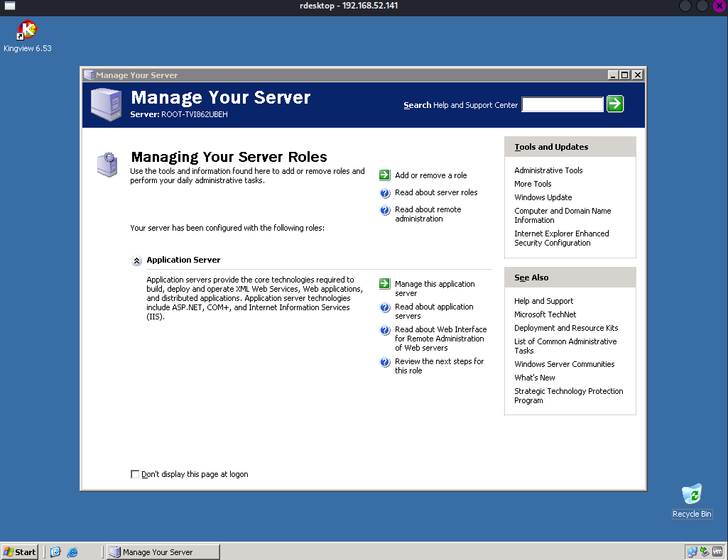Viewport: 728px width, 560px height.
Task: Open Manage this application server link
Action: tap(435, 289)
